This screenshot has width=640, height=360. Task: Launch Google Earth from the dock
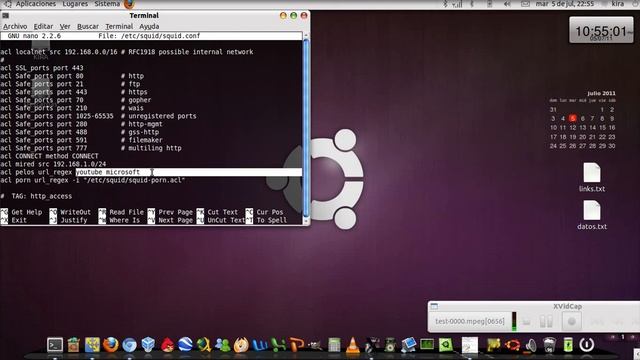coord(185,345)
